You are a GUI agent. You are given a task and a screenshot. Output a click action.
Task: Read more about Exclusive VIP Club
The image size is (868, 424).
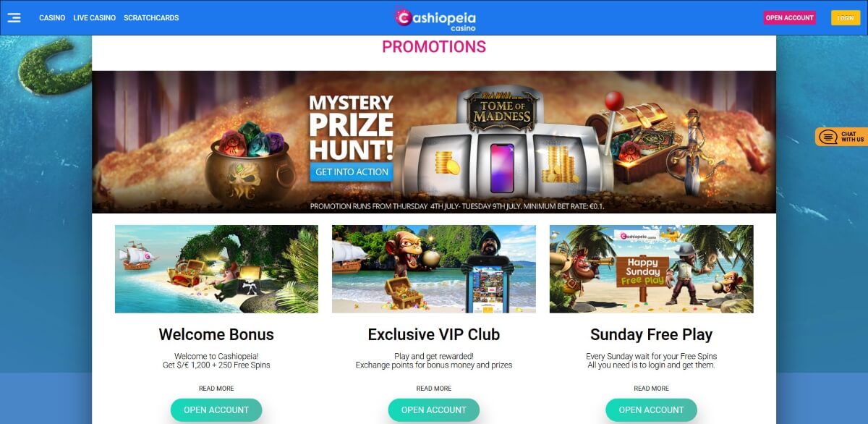coord(434,389)
